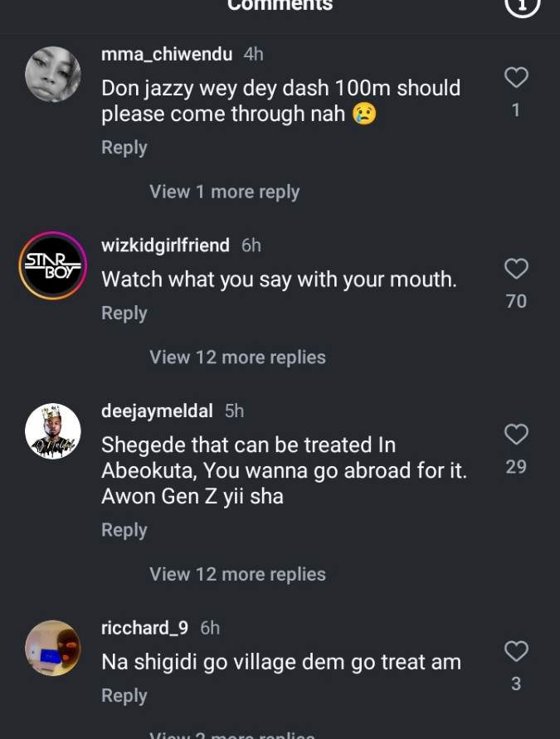Open the mma_chiwendu username link
This screenshot has height=739, width=560.
click(167, 54)
